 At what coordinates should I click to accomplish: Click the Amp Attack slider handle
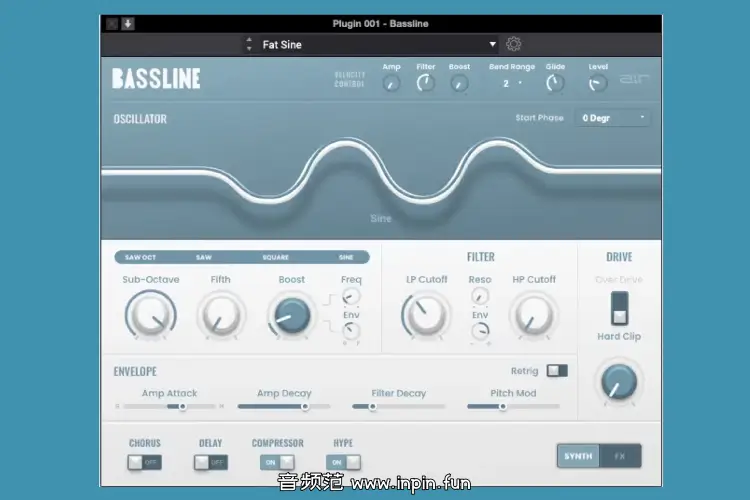pyautogui.click(x=182, y=407)
